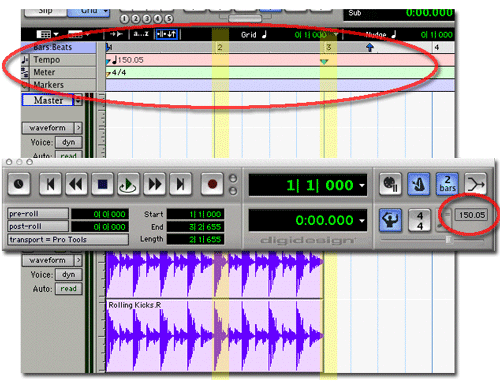
Task: Toggle the post-roll button
Action: [38, 226]
